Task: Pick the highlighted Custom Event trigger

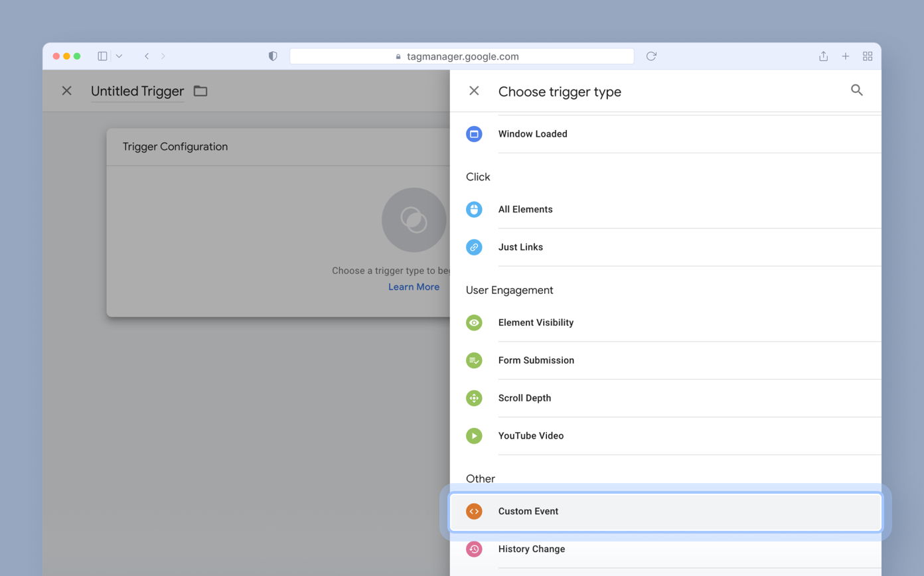Action: click(x=528, y=511)
